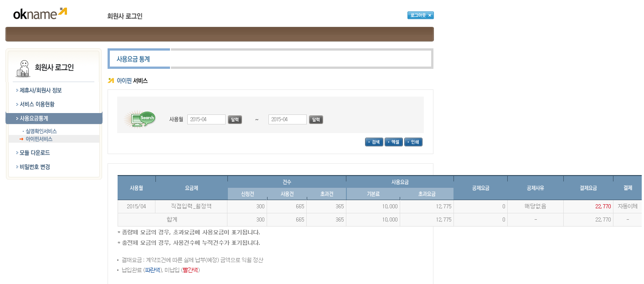
Task: Export results with the 엑셀 button
Action: coord(394,142)
